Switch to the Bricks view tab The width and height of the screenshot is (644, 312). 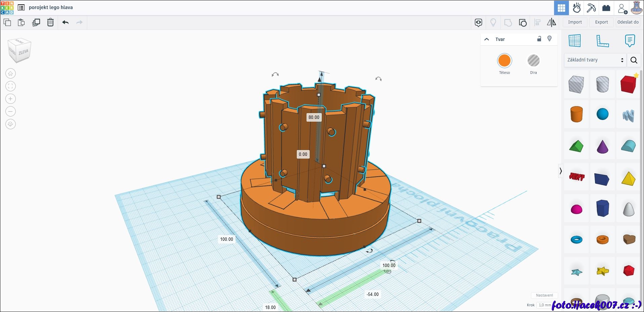tap(606, 8)
